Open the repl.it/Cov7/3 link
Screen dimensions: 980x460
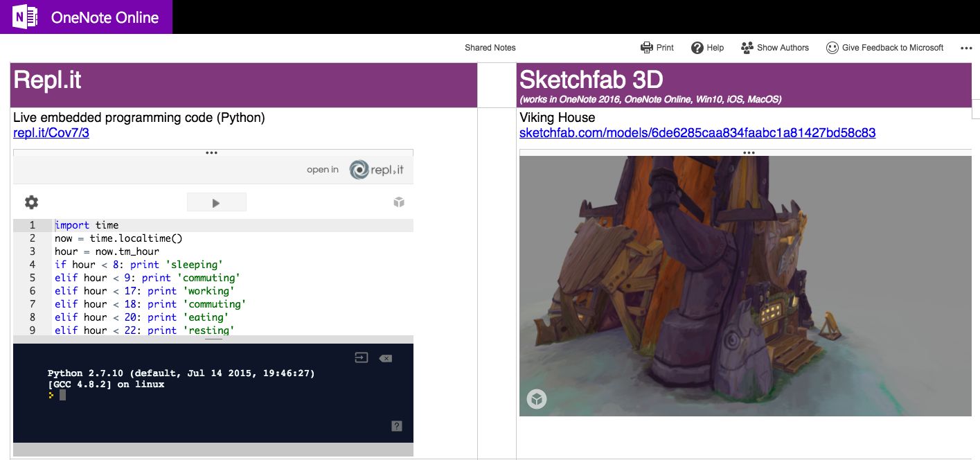click(x=51, y=133)
